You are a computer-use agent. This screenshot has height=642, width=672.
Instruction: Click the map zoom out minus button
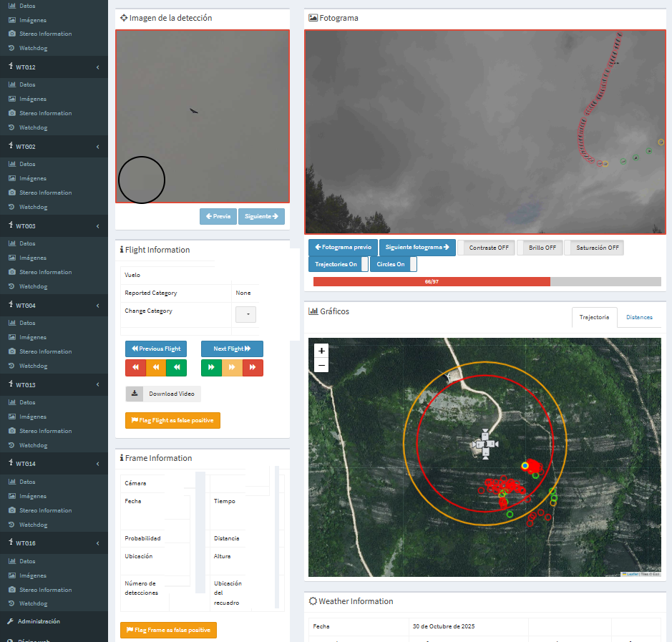pyautogui.click(x=322, y=365)
